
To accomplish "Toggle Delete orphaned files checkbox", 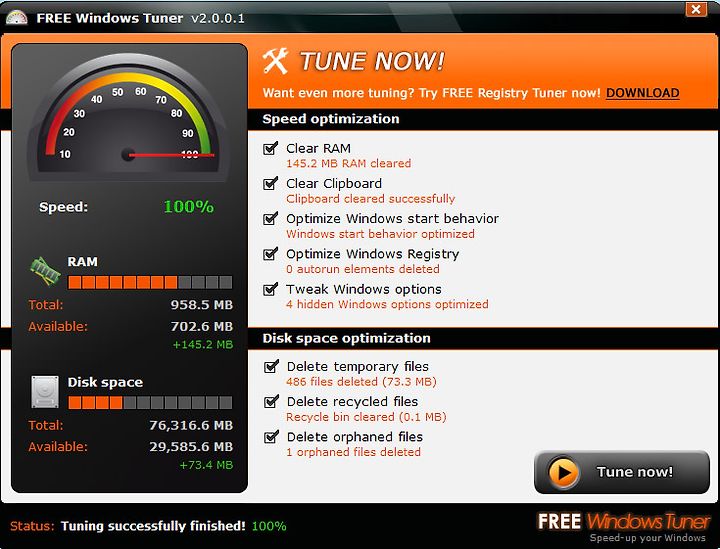I will pyautogui.click(x=271, y=437).
